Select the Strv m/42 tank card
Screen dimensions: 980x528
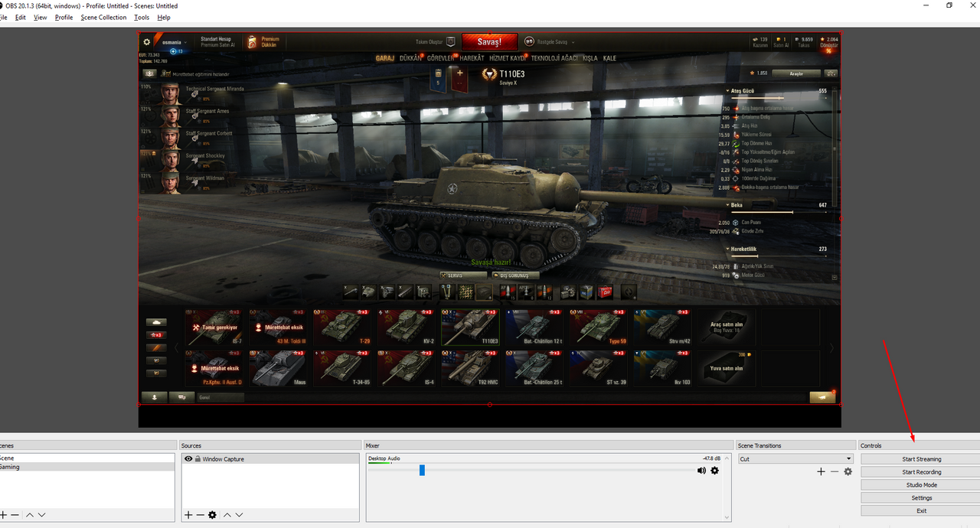tap(662, 327)
